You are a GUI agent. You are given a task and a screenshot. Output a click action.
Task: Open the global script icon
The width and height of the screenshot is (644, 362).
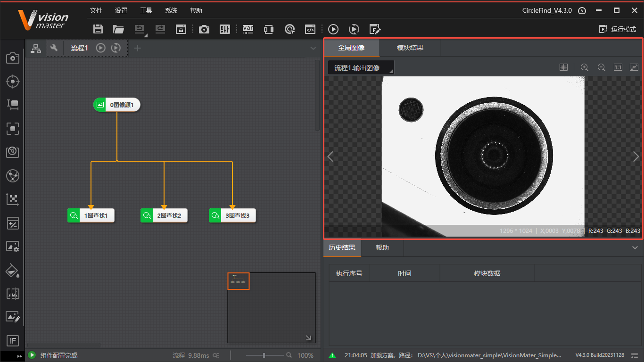(x=310, y=29)
